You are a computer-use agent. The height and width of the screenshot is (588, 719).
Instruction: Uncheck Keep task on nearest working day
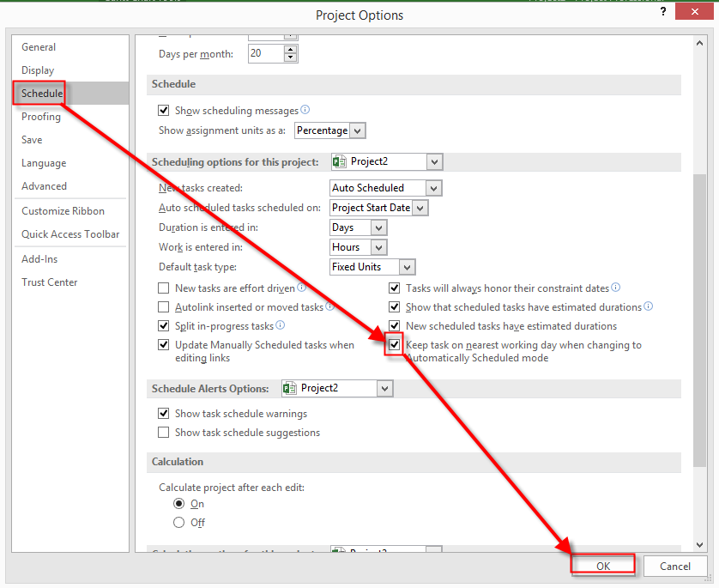point(395,345)
